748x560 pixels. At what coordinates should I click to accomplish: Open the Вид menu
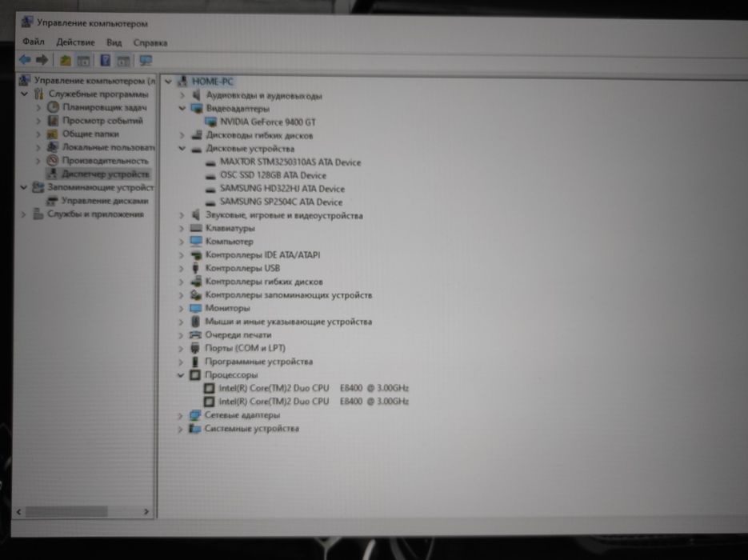pyautogui.click(x=114, y=42)
